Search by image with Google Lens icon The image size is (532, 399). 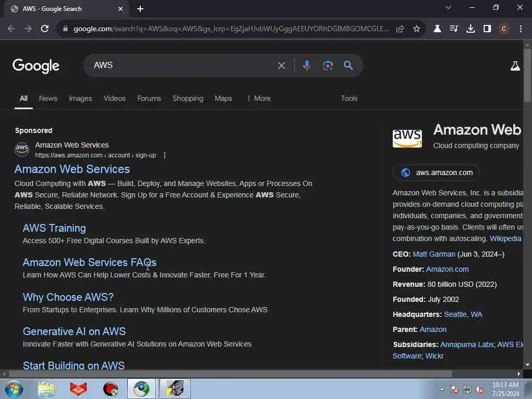[327, 65]
